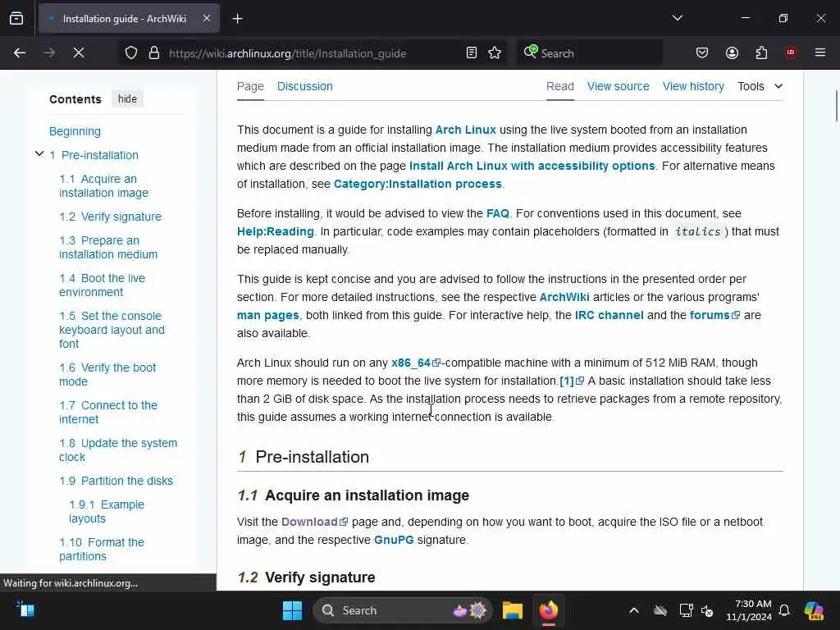This screenshot has height=630, width=840.
Task: Hide the Contents sidebar
Action: pyautogui.click(x=127, y=99)
